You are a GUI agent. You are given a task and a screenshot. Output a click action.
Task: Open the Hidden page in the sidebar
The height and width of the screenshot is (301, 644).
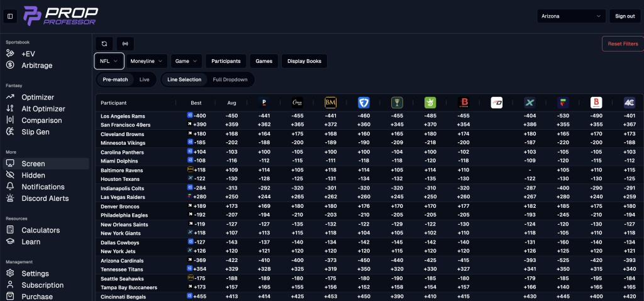pyautogui.click(x=33, y=175)
